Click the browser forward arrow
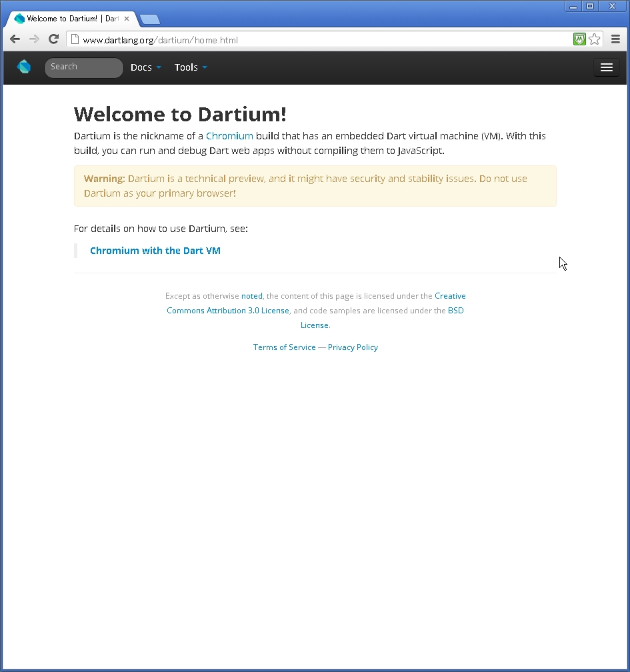 point(34,39)
